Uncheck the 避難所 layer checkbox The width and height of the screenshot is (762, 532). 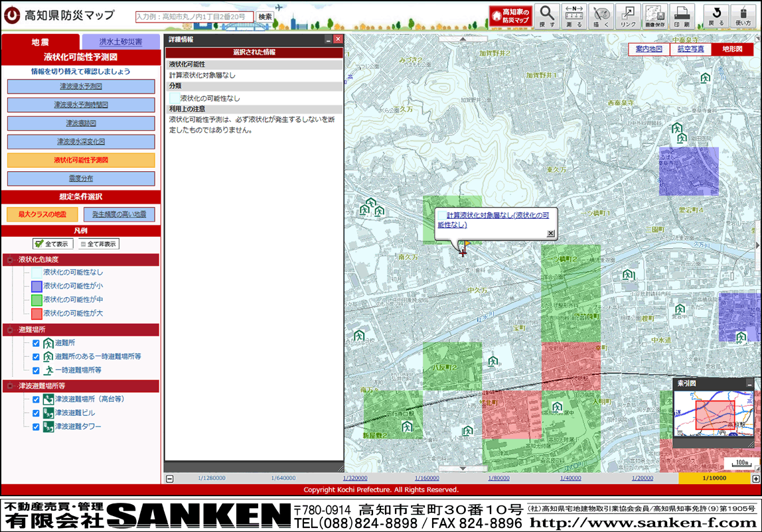pyautogui.click(x=37, y=343)
